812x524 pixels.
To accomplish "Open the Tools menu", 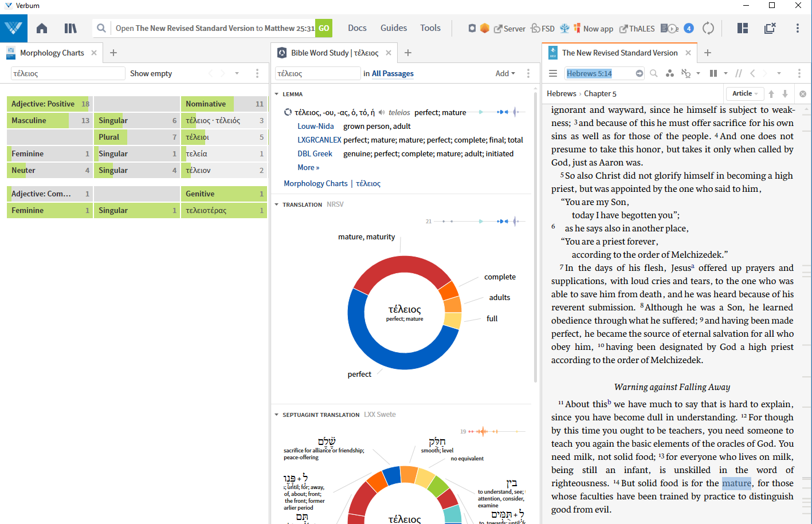I will [430, 28].
